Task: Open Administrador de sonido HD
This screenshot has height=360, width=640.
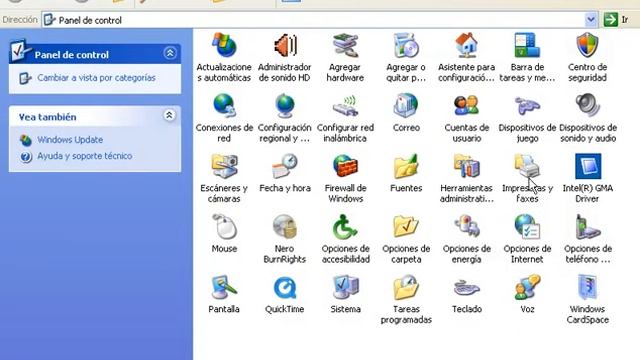Action: [x=284, y=46]
